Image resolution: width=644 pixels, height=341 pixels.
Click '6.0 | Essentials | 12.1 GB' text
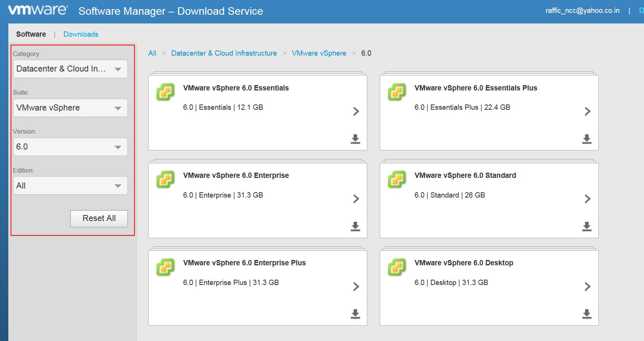tap(223, 107)
